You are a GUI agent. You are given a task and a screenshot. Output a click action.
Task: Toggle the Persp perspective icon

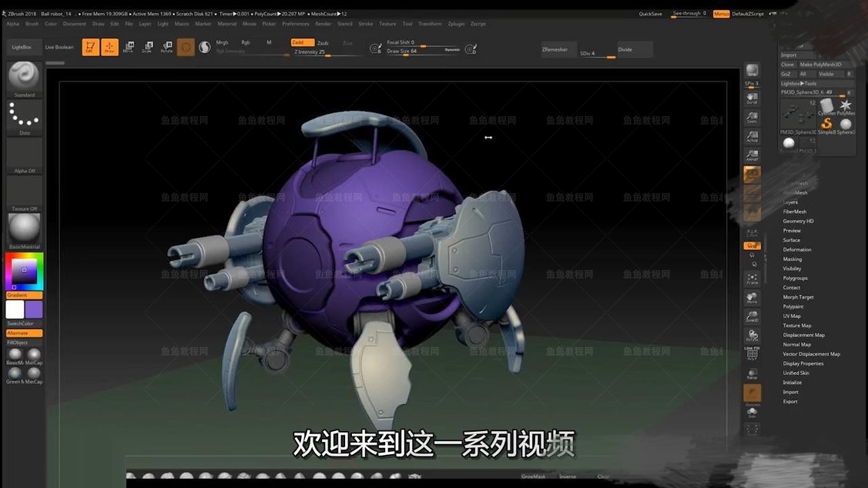click(x=752, y=174)
